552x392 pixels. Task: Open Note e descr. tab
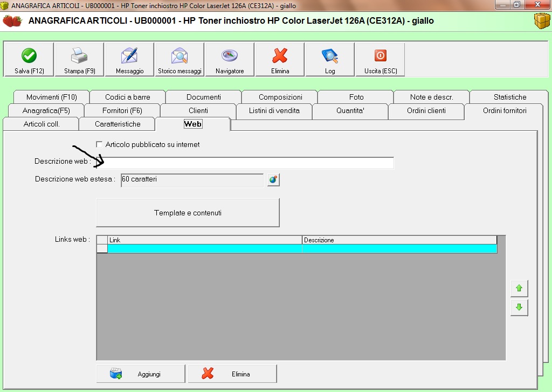pos(432,97)
